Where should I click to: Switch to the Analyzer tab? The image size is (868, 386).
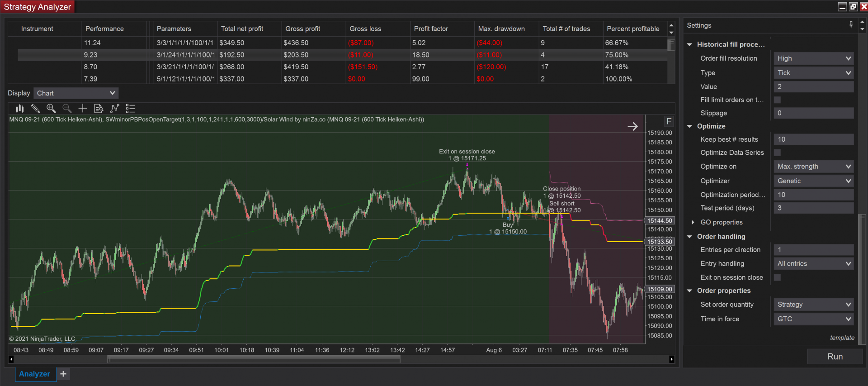coord(35,374)
